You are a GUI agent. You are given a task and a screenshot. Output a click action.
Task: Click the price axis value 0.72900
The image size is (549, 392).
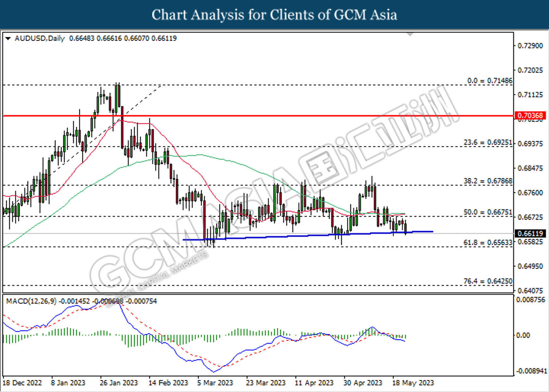coord(530,46)
